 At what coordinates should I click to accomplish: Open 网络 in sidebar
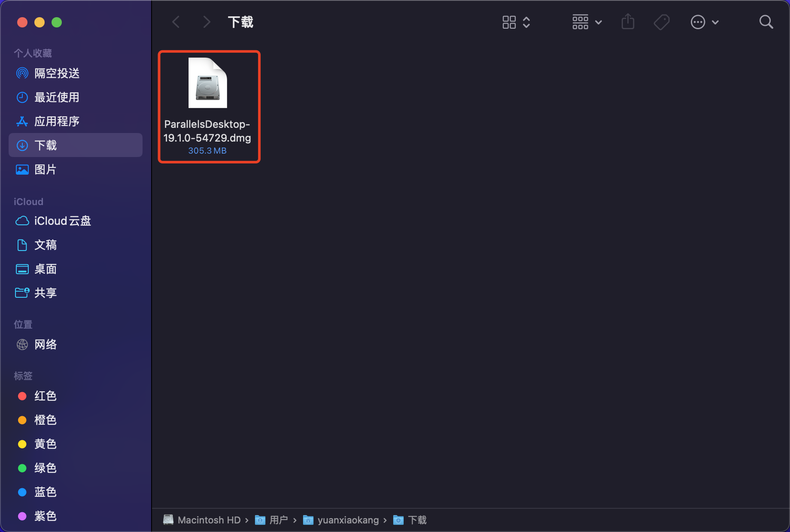coord(76,345)
